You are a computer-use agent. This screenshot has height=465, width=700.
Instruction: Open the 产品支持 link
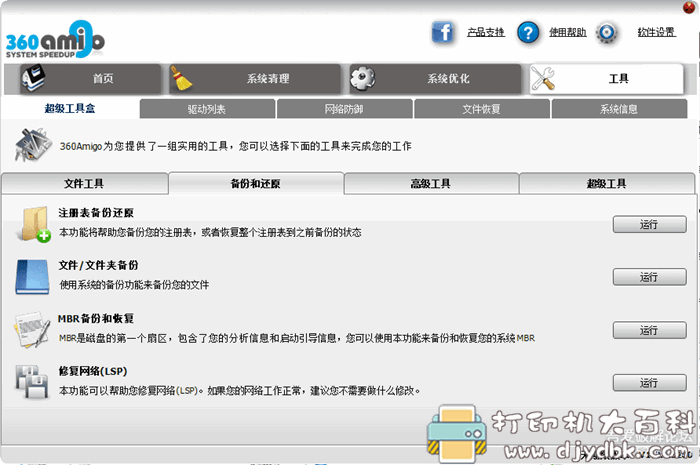486,32
